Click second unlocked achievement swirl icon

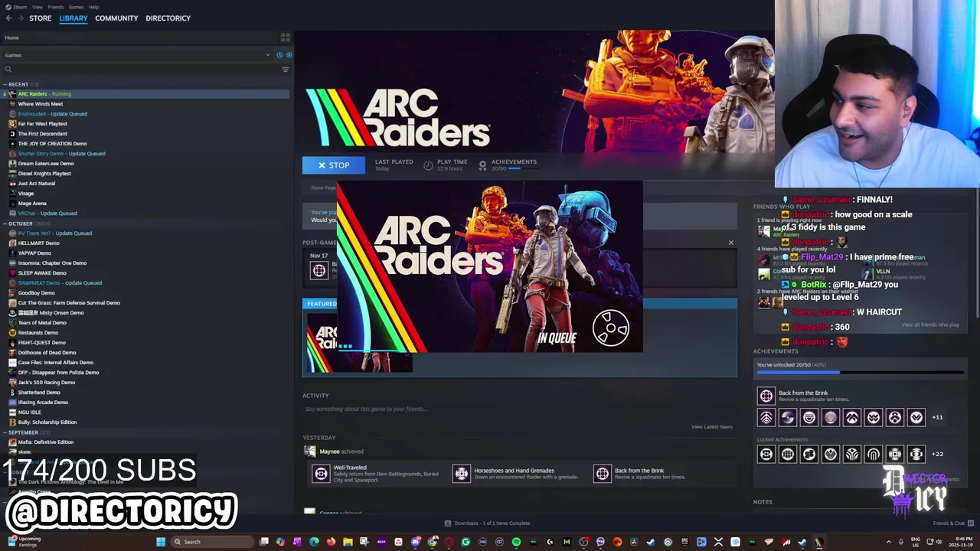click(x=788, y=417)
